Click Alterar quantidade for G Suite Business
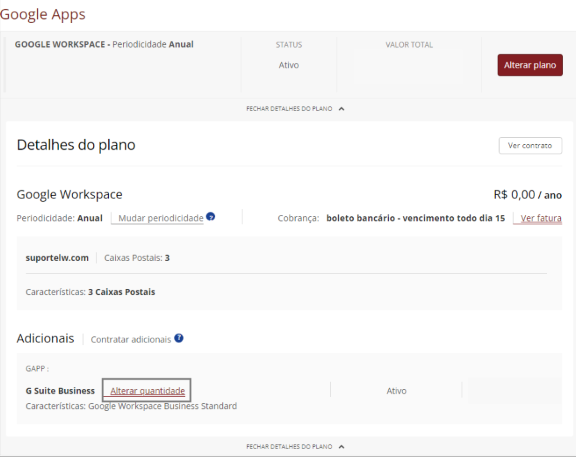 pyautogui.click(x=147, y=391)
